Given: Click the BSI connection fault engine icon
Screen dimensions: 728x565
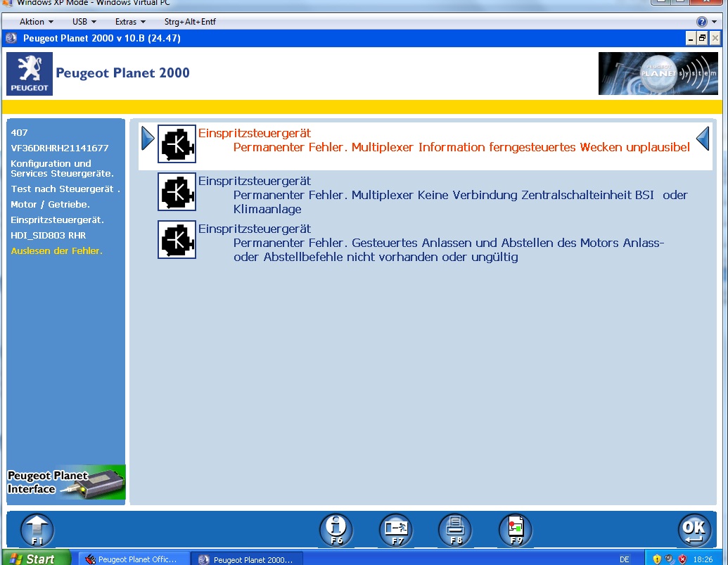Looking at the screenshot, I should click(177, 191).
